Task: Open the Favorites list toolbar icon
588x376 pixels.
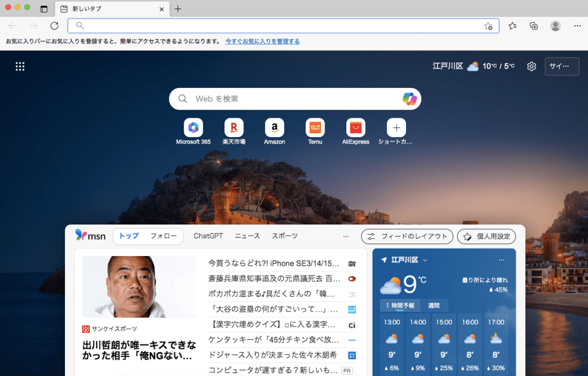Action: (513, 25)
